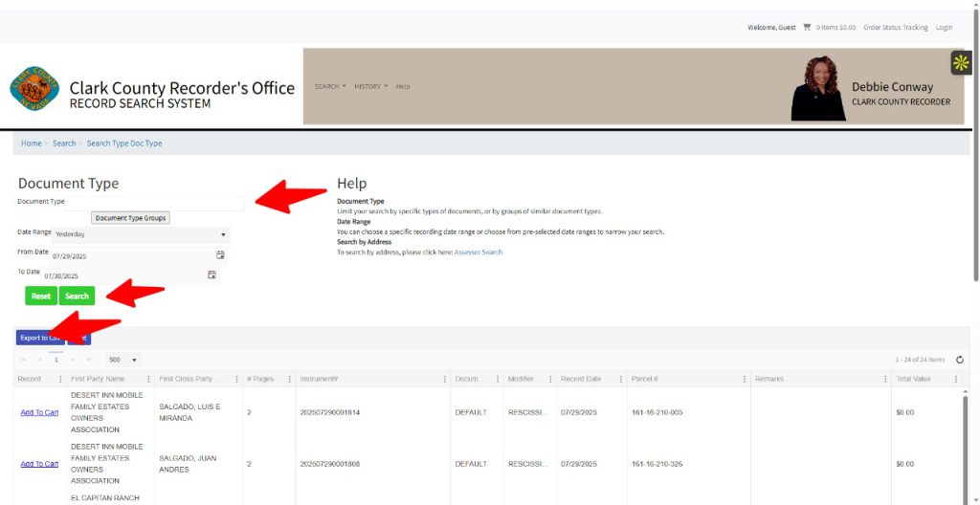Open the To Date calendar picker

[212, 275]
